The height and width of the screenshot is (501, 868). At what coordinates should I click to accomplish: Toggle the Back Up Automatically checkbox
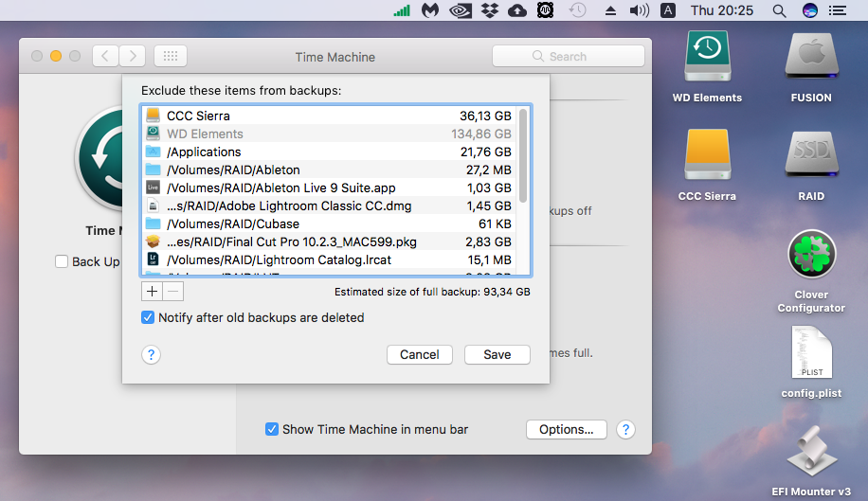pyautogui.click(x=62, y=261)
